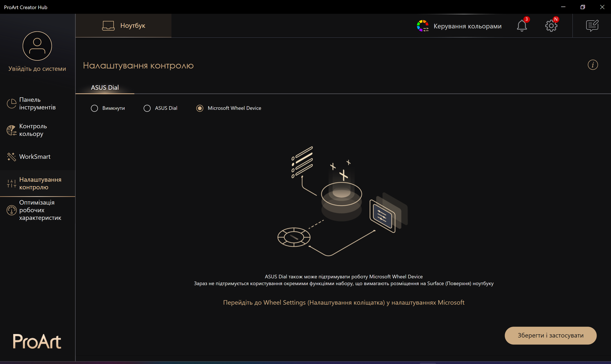The image size is (611, 364).
Task: Switch to the ASUS Dial tab
Action: 105,88
